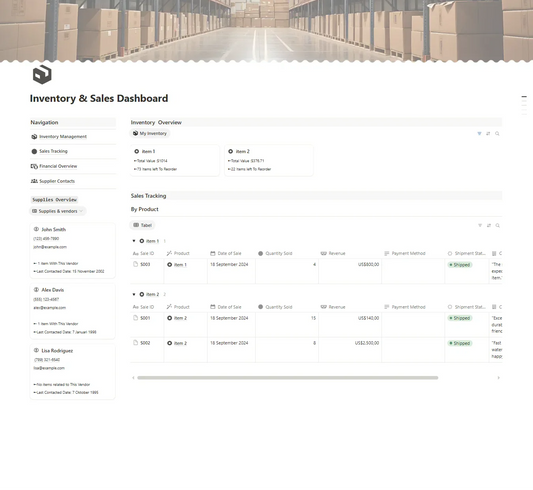The image size is (533, 490).
Task: Collapse the item 1 group
Action: point(134,241)
